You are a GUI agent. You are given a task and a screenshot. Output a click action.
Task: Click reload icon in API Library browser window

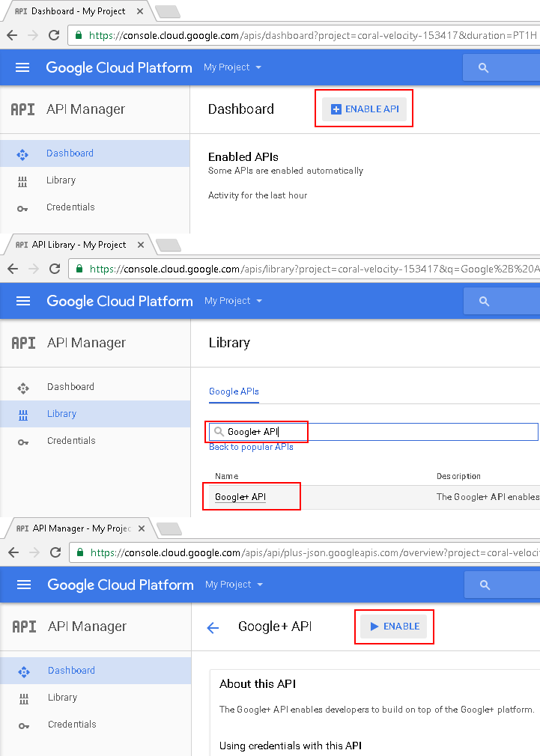[55, 269]
